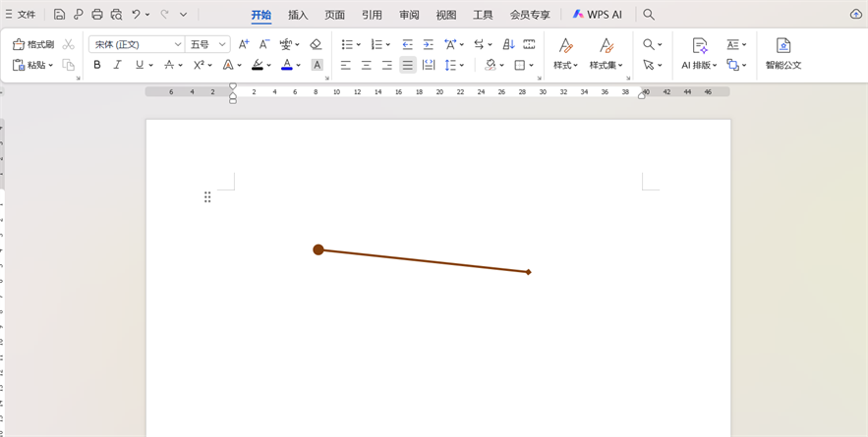Toggle the character shading A button
The height and width of the screenshot is (437, 868).
(x=317, y=65)
